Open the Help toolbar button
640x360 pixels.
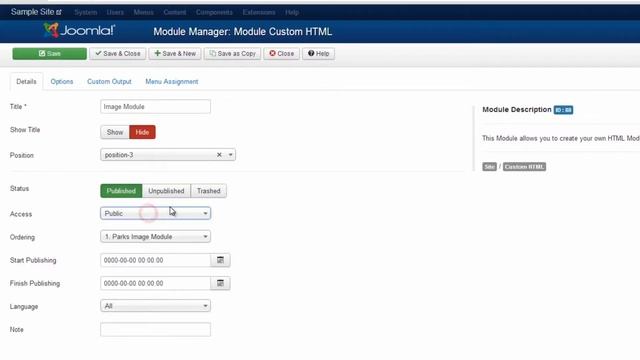(x=318, y=53)
